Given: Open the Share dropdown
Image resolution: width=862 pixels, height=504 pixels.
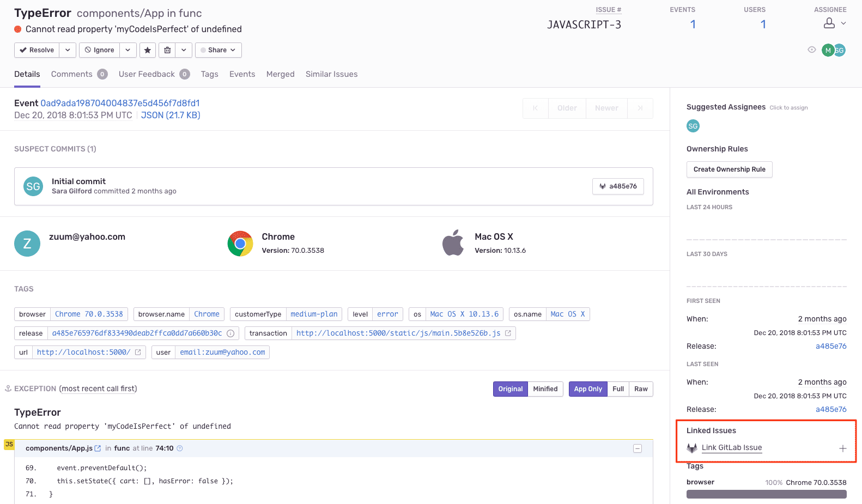Looking at the screenshot, I should click(218, 50).
